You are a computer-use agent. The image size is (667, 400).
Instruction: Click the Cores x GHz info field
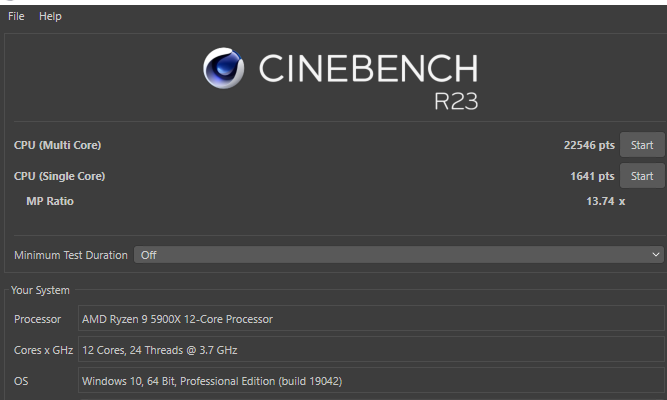click(371, 350)
